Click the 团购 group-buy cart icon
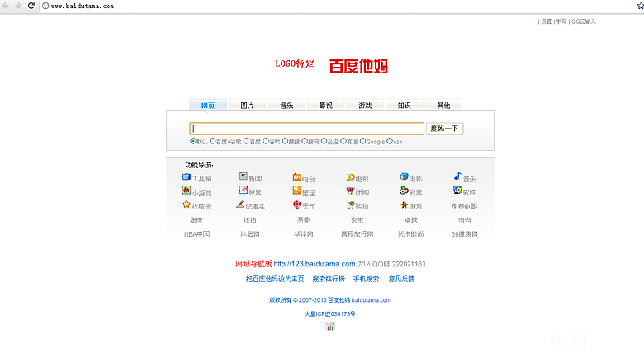Screen dimensions: 644x362 click(350, 190)
